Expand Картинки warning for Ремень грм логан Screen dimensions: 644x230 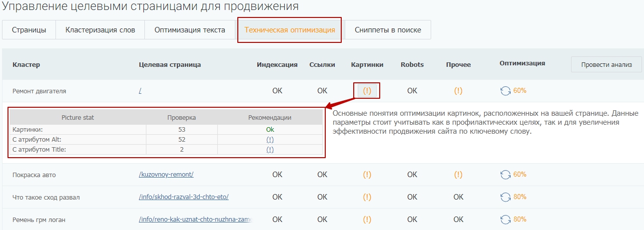pos(367,220)
